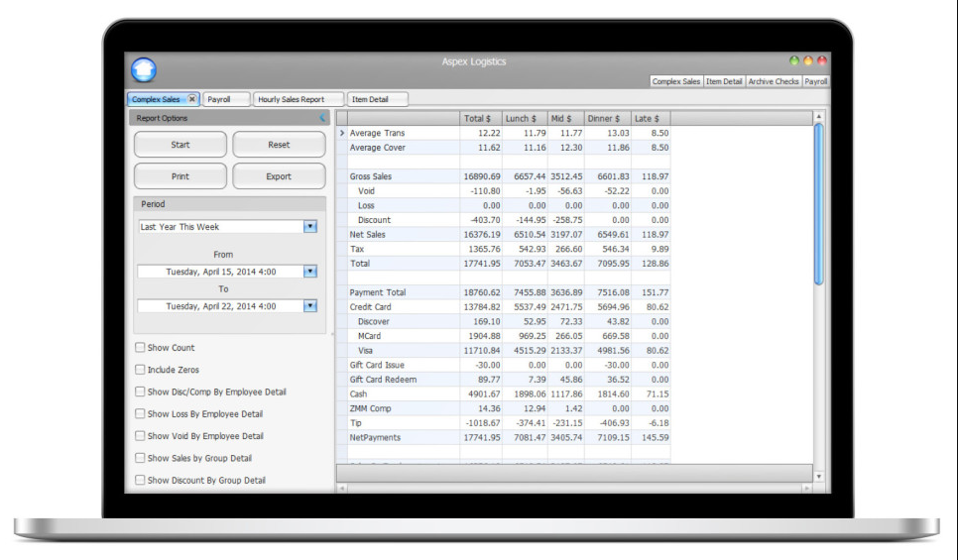Switch to the Hourly Sales Report tab

[x=299, y=99]
